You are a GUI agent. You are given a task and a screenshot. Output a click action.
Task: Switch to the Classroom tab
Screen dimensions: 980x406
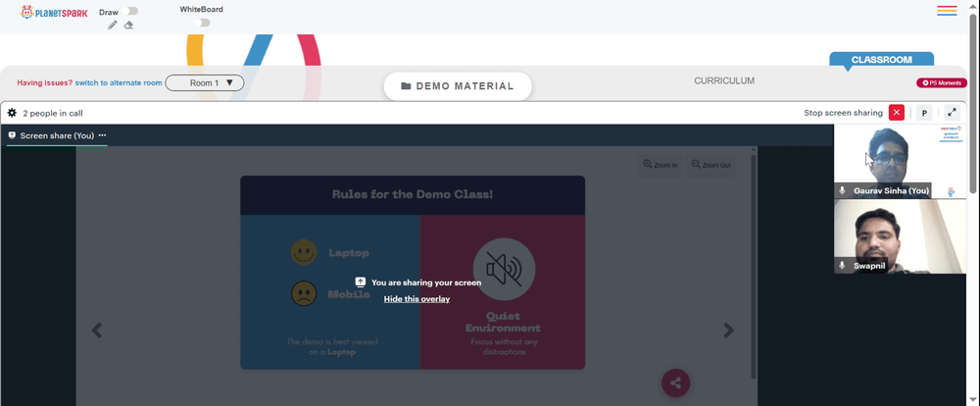click(881, 60)
